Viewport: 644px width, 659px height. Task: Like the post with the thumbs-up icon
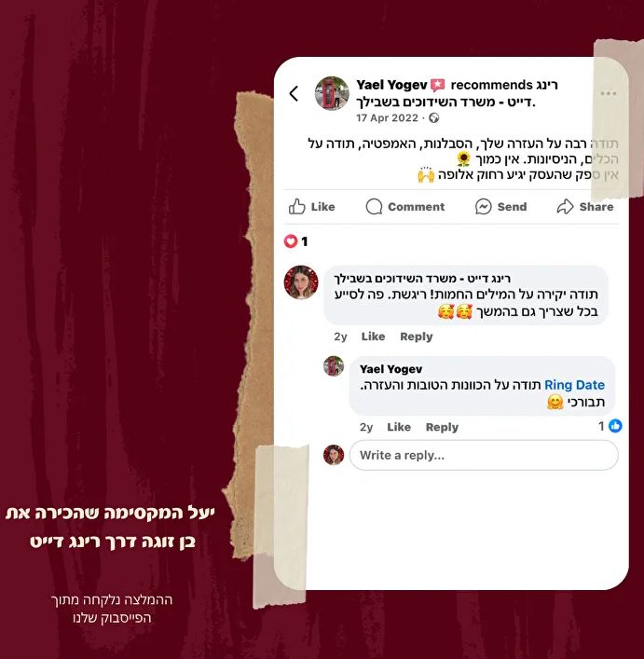(311, 206)
